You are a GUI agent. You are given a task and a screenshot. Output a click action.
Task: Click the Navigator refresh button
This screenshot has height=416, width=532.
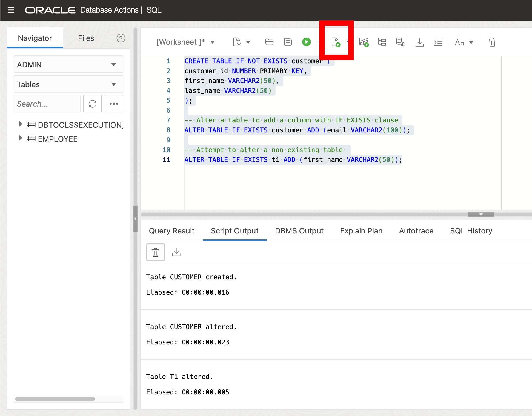(92, 104)
